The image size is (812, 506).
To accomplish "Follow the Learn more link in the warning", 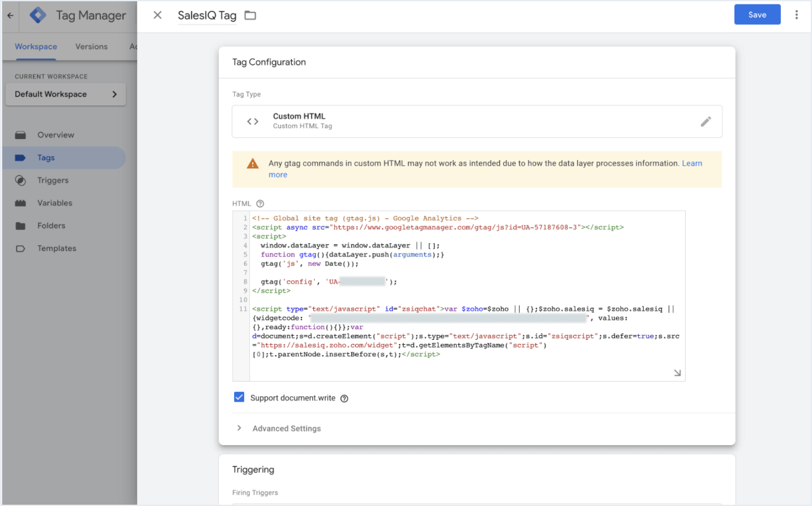I will coord(692,163).
